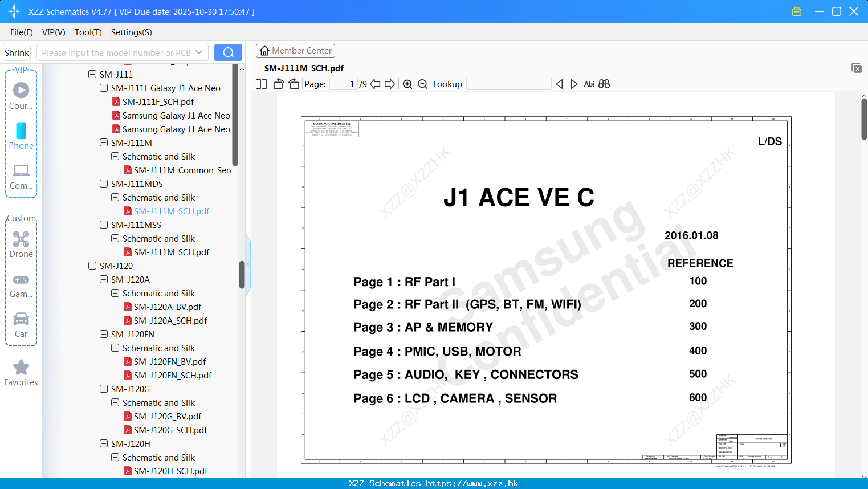The height and width of the screenshot is (489, 868).
Task: Rotate page clockwise
Action: pos(294,84)
